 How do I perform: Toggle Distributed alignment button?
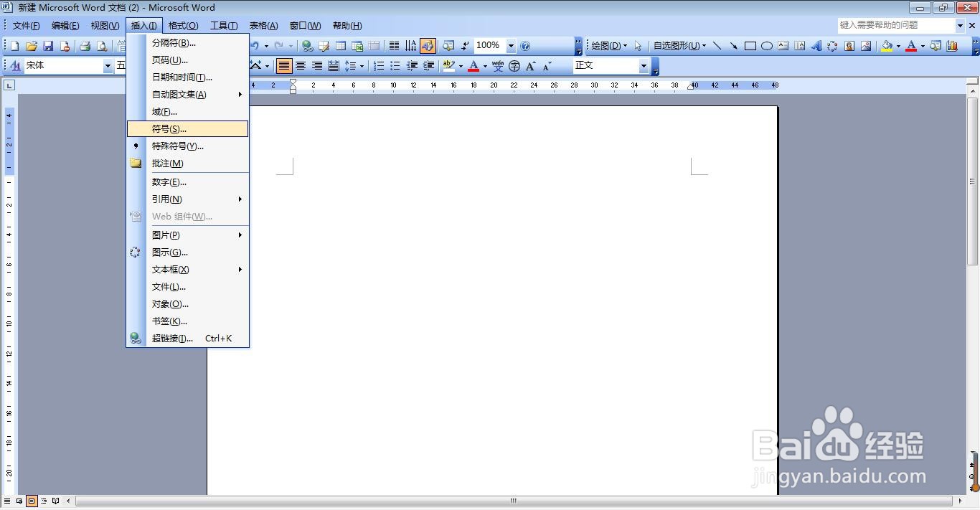coord(334,66)
